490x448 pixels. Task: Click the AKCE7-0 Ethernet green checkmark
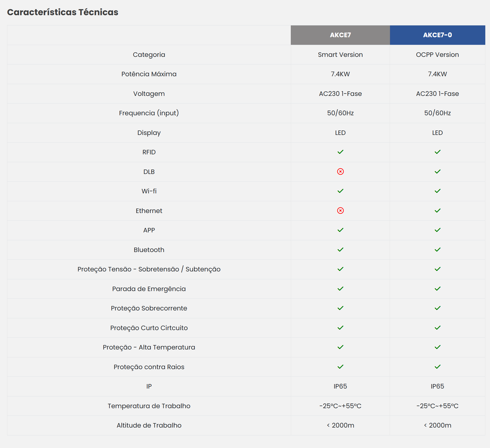tap(437, 211)
